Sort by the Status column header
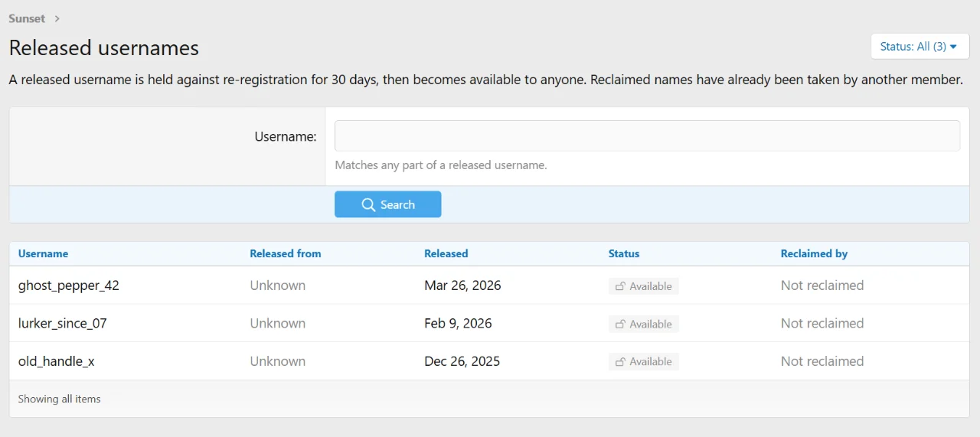Screen dimensions: 980x437 tap(624, 253)
